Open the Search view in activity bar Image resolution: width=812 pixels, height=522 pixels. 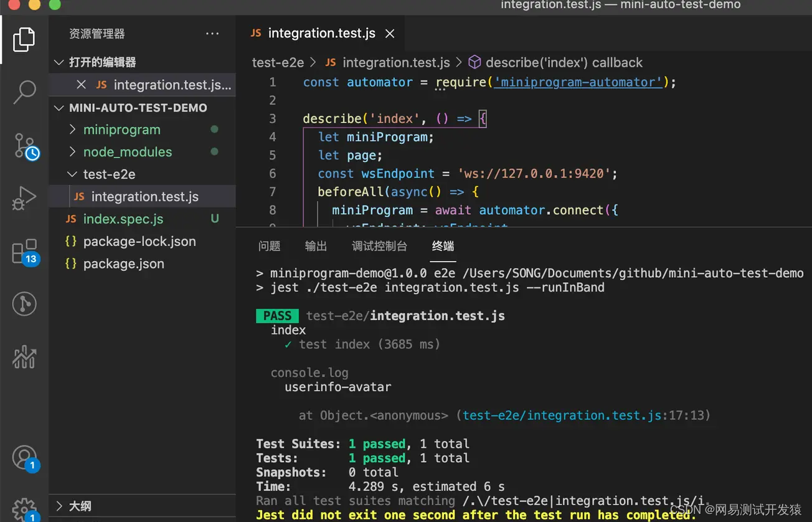24,92
